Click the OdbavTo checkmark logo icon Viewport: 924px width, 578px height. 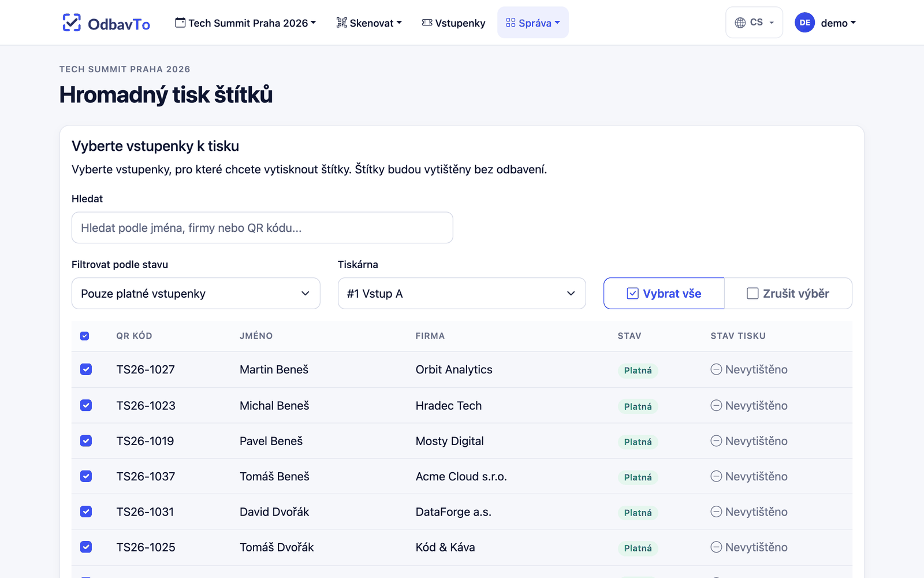click(x=72, y=23)
